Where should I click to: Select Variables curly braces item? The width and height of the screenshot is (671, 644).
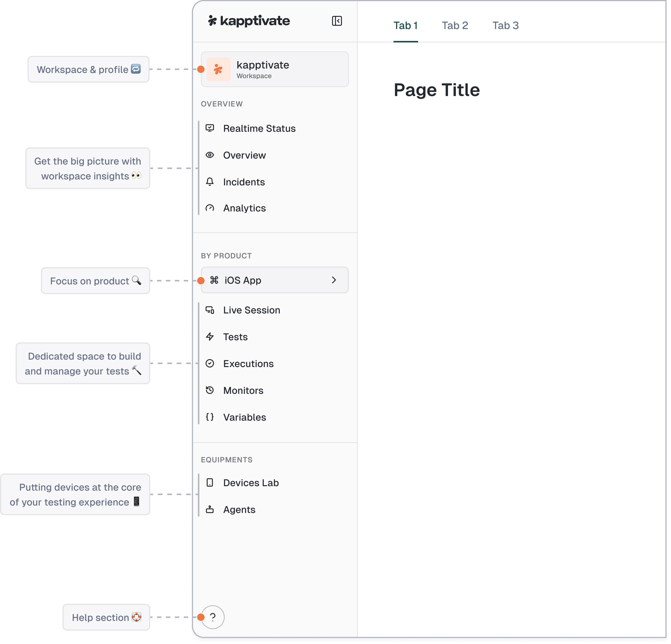coord(244,417)
